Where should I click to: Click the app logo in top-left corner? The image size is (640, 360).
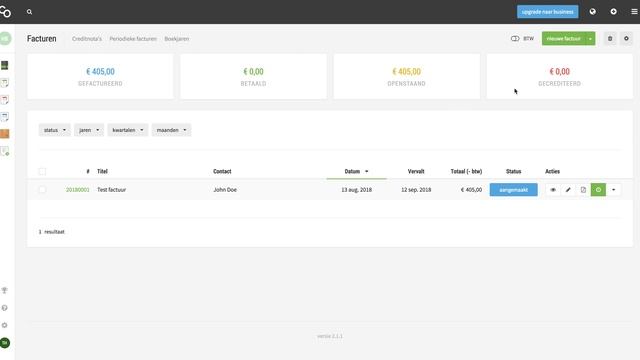tap(5, 12)
